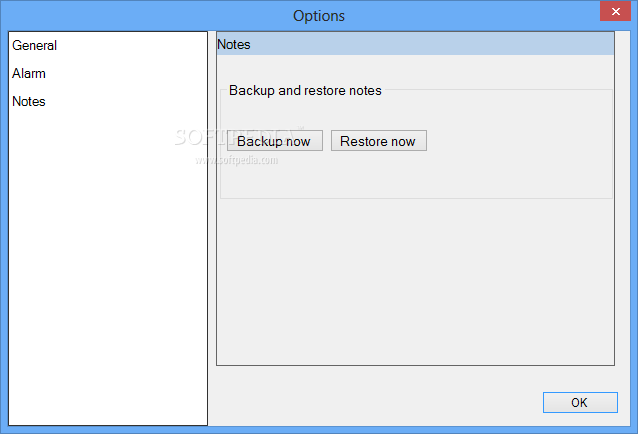
Task: Click blank panel area beneath the backup group box
Action: [415, 280]
